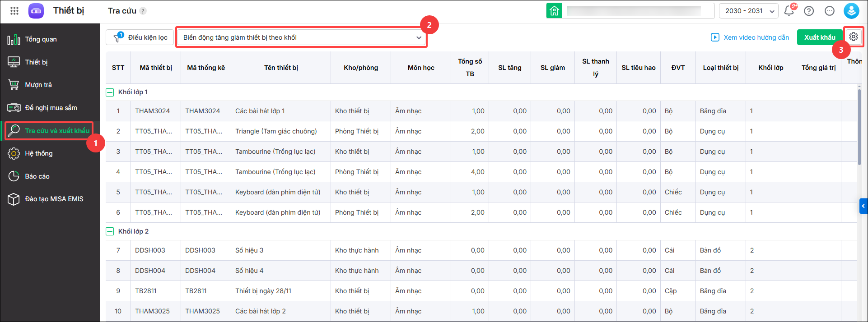Image resolution: width=868 pixels, height=322 pixels.
Task: Click the 'Loại thiết bị' column header
Action: pos(721,68)
